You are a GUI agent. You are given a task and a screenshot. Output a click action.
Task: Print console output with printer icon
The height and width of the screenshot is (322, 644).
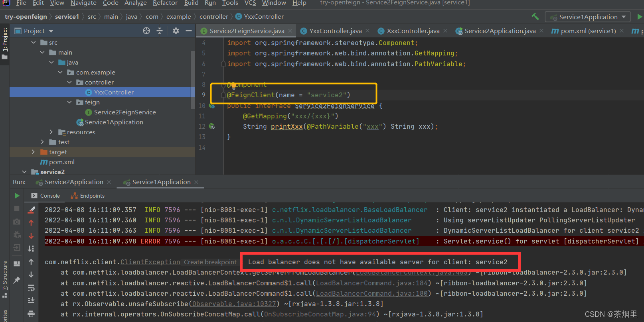31,314
